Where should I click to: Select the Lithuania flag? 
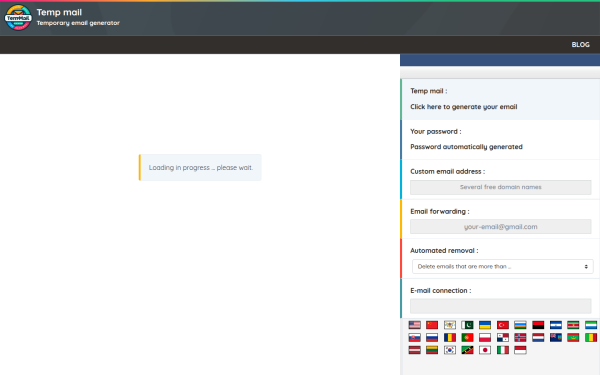[x=432, y=350]
